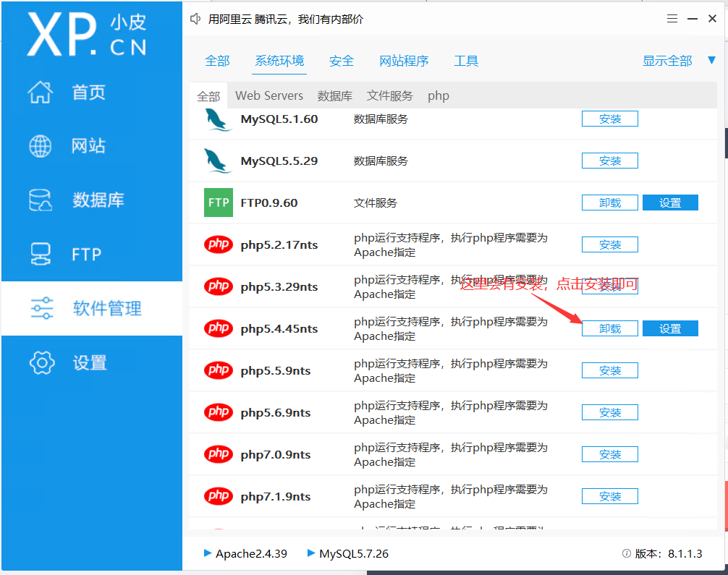Install MySQL5.1.60
The width and height of the screenshot is (728, 575).
pos(609,119)
